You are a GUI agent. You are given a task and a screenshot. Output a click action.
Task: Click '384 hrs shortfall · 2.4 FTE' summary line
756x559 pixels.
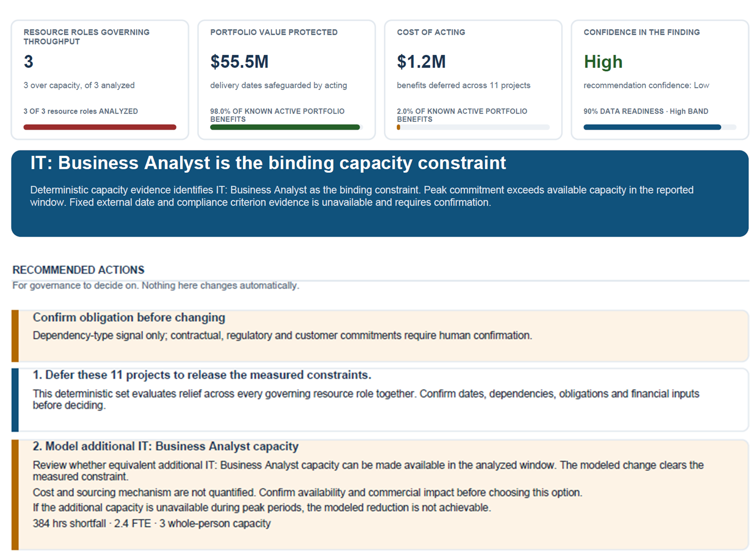[151, 524]
